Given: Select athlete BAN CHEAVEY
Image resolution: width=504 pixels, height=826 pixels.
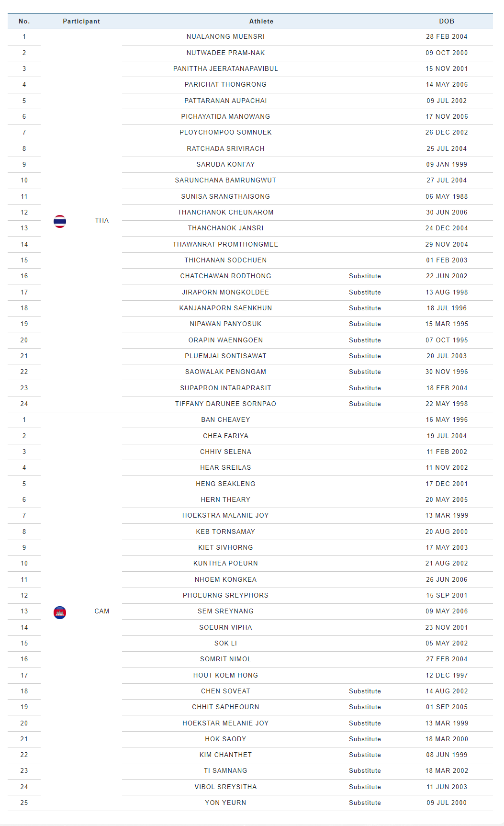Looking at the screenshot, I should (225, 420).
